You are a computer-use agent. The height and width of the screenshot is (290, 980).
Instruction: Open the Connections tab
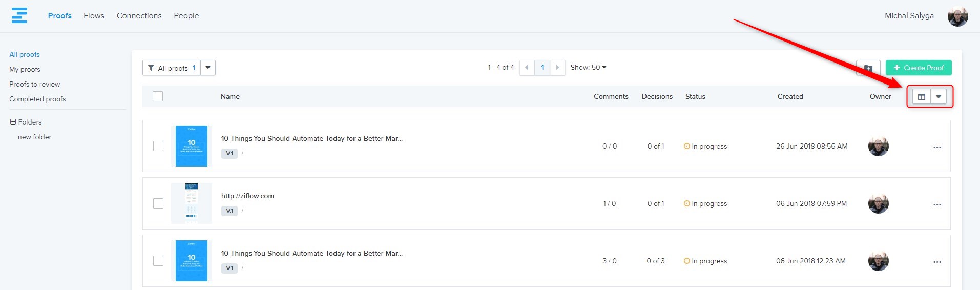(139, 16)
